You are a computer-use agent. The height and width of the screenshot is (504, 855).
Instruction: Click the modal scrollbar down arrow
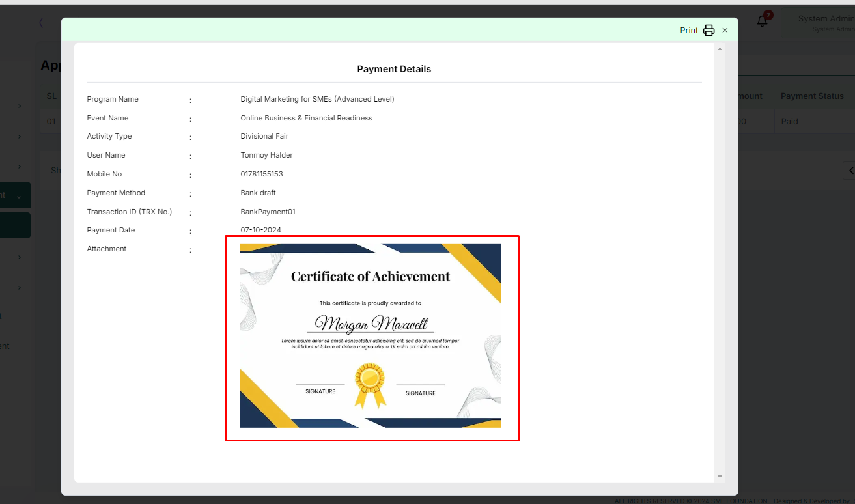click(x=720, y=477)
